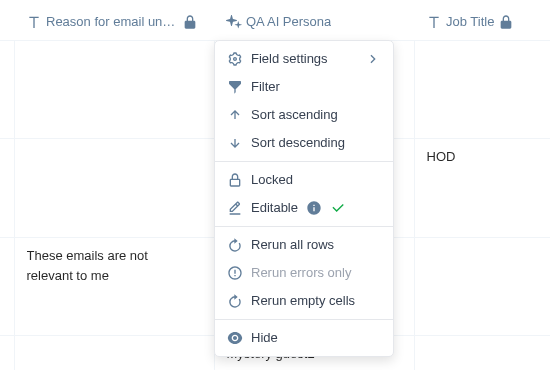Click the text type icon in Reason for email header
Screen dimensions: 550x370
tap(34, 22)
